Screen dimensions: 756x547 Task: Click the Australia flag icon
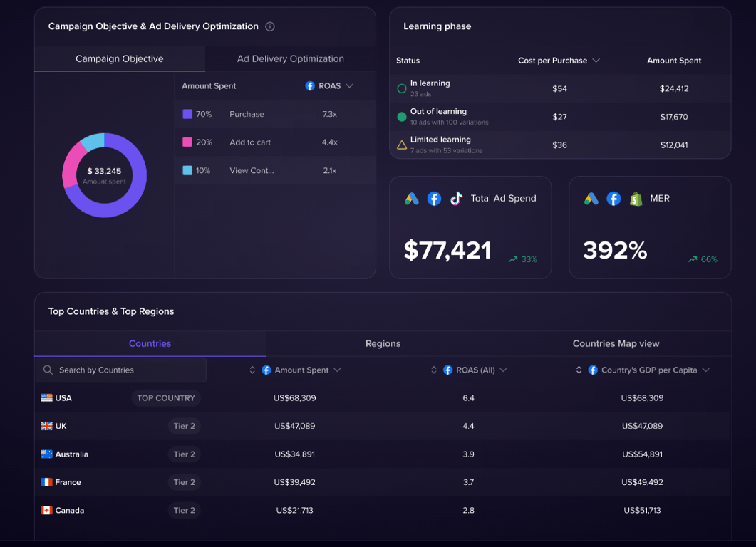47,454
